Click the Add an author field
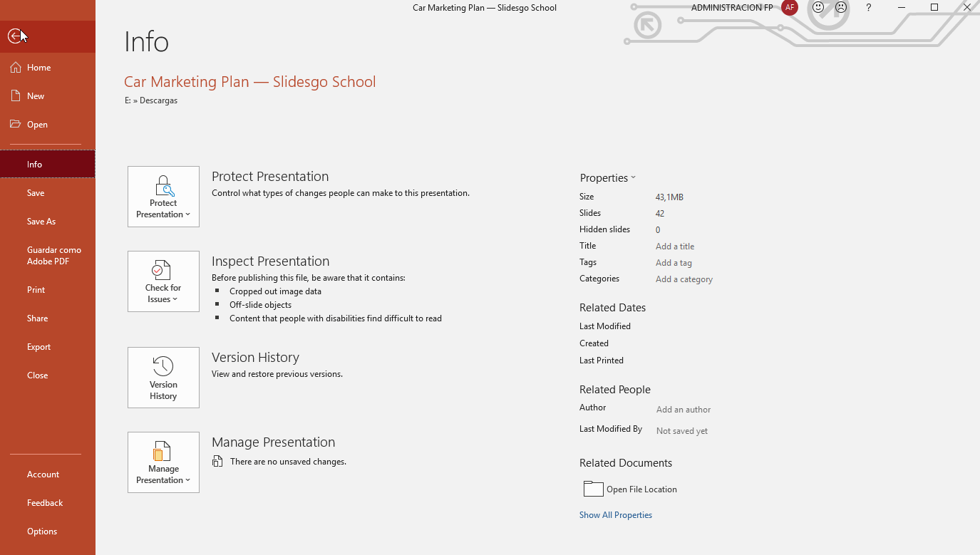 tap(684, 410)
